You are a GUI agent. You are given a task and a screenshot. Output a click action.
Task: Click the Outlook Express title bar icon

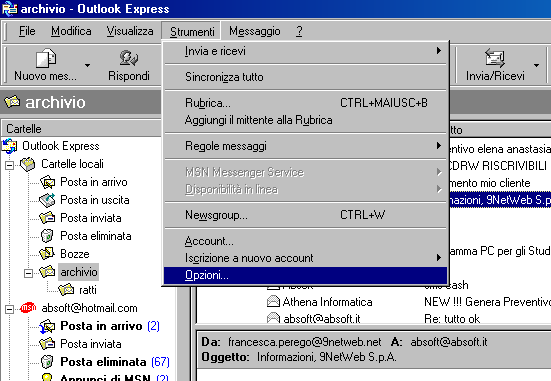coord(9,8)
